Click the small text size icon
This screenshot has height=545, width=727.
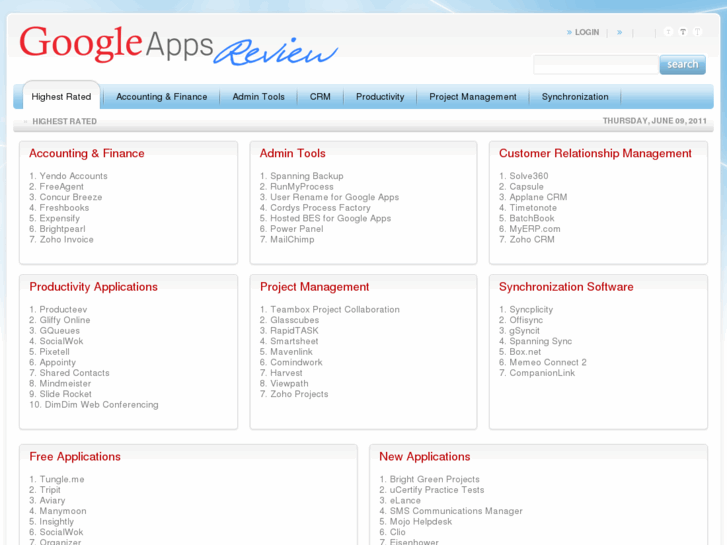tap(668, 32)
